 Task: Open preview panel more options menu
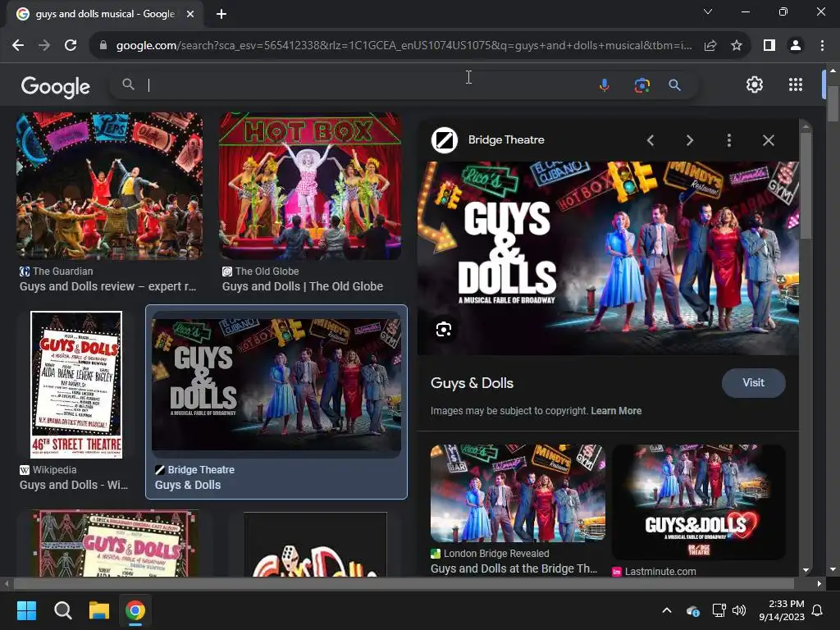click(728, 140)
